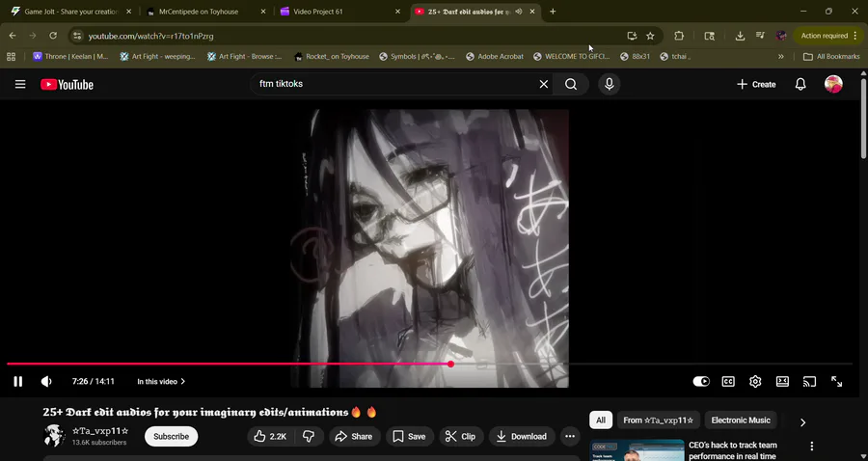Enter full screen mode

(x=836, y=381)
